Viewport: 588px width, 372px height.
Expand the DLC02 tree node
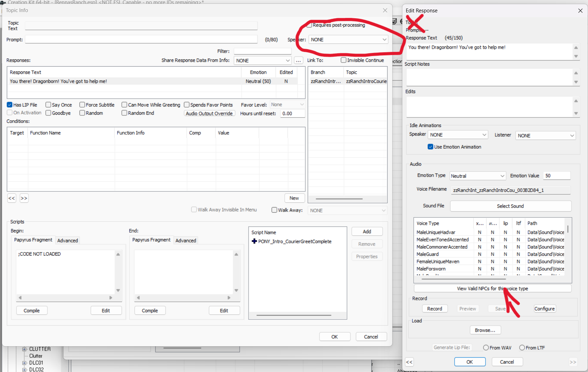24,370
